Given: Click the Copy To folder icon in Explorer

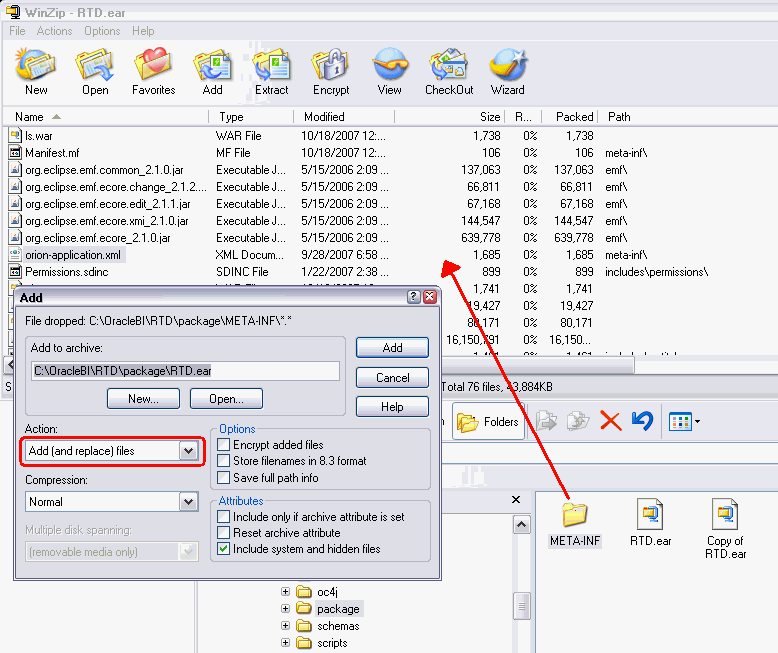Looking at the screenshot, I should pos(578,421).
